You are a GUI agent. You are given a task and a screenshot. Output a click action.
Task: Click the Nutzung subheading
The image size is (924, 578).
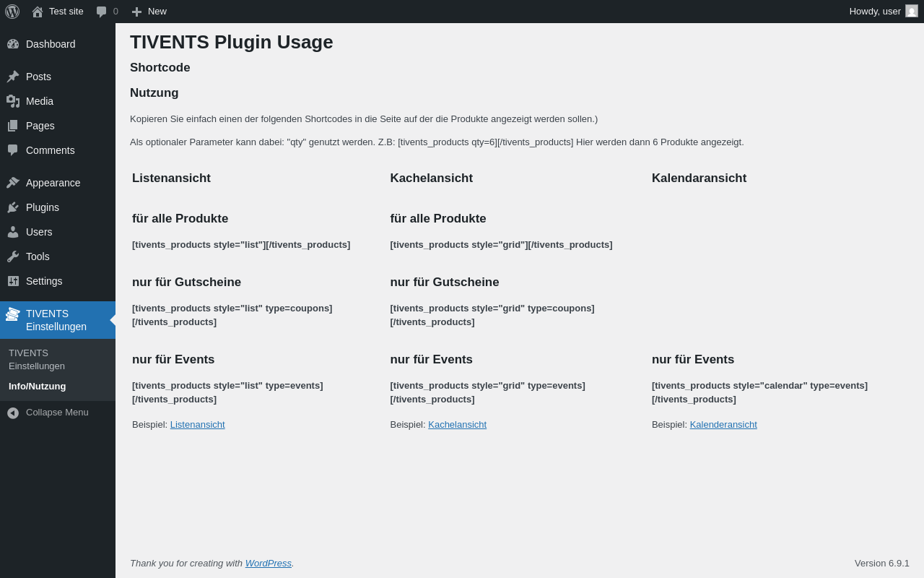(154, 93)
